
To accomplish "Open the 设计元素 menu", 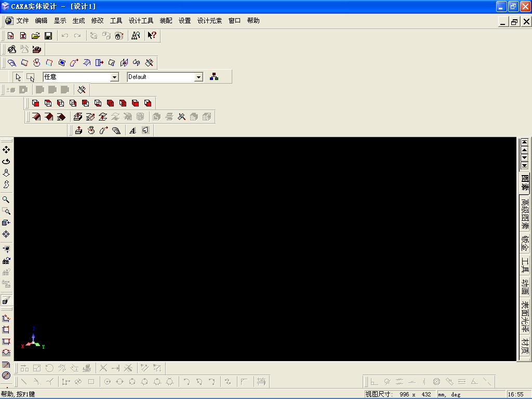I will [x=209, y=21].
